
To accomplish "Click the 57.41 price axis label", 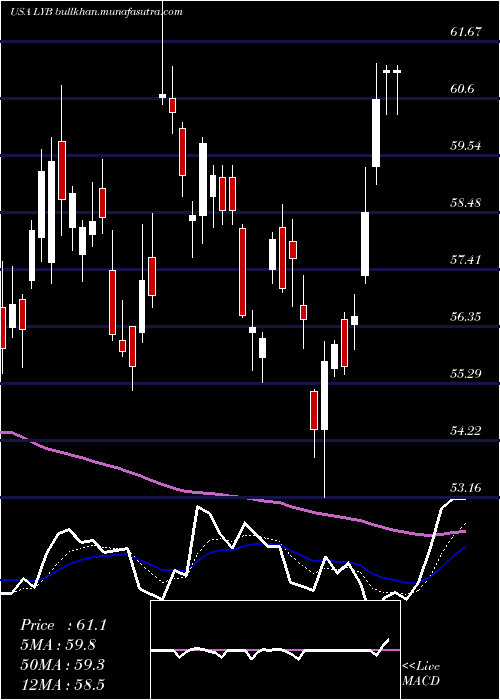I will point(466,259).
